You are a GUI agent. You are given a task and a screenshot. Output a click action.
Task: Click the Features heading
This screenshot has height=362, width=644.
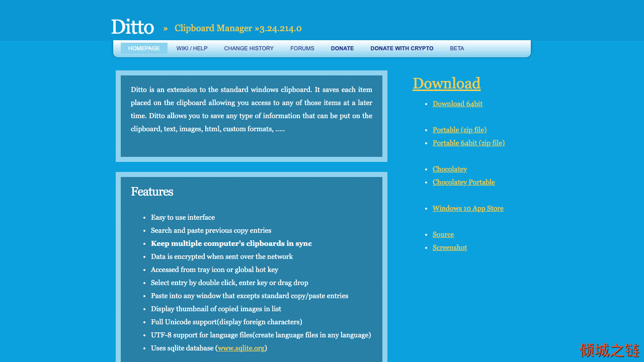[x=152, y=192]
